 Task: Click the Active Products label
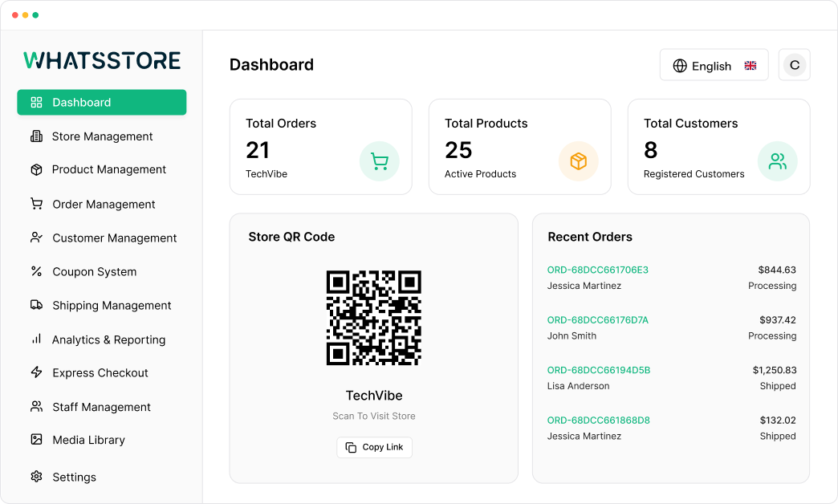point(481,173)
